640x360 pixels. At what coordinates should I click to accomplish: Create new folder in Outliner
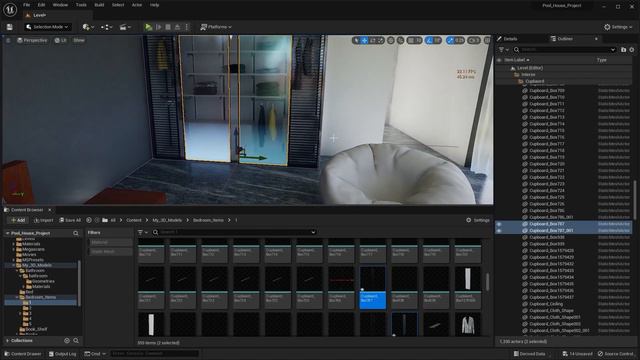click(x=623, y=49)
